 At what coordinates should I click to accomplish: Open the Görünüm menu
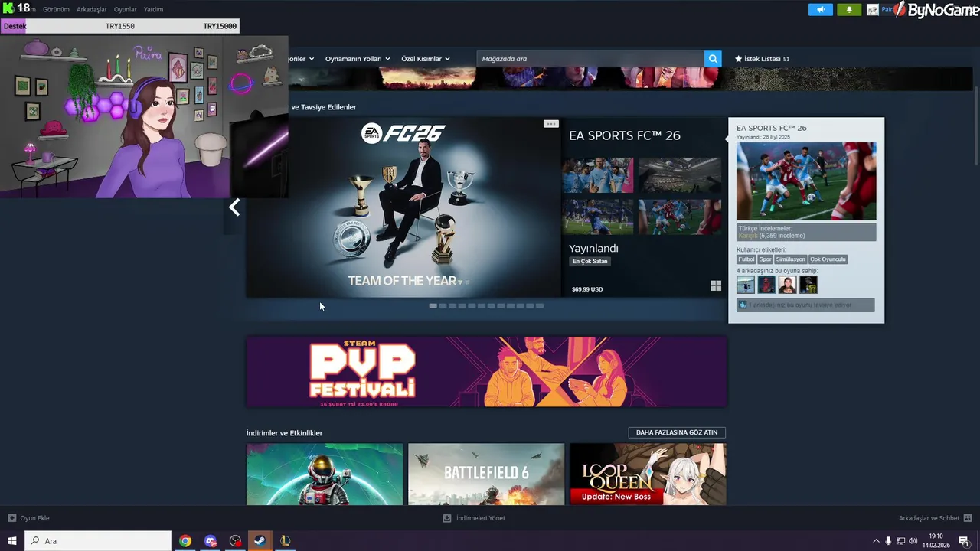point(56,10)
